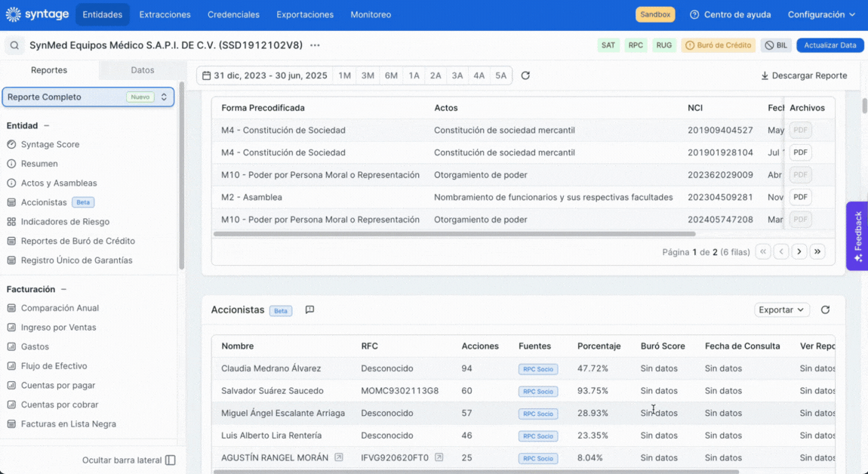Open Facturas en Lista Negra

coord(61,424)
